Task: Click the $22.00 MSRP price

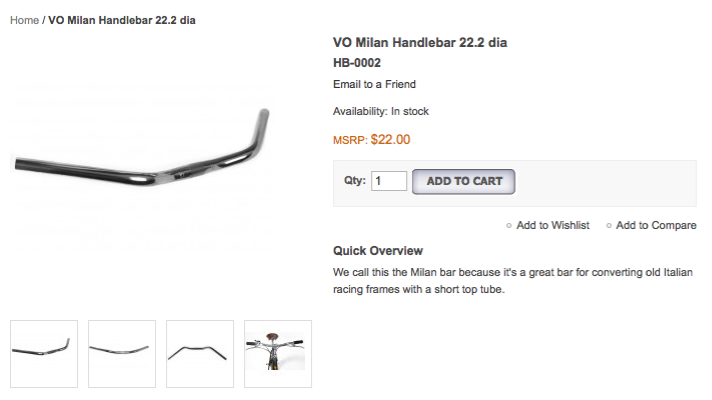Action: (x=390, y=140)
